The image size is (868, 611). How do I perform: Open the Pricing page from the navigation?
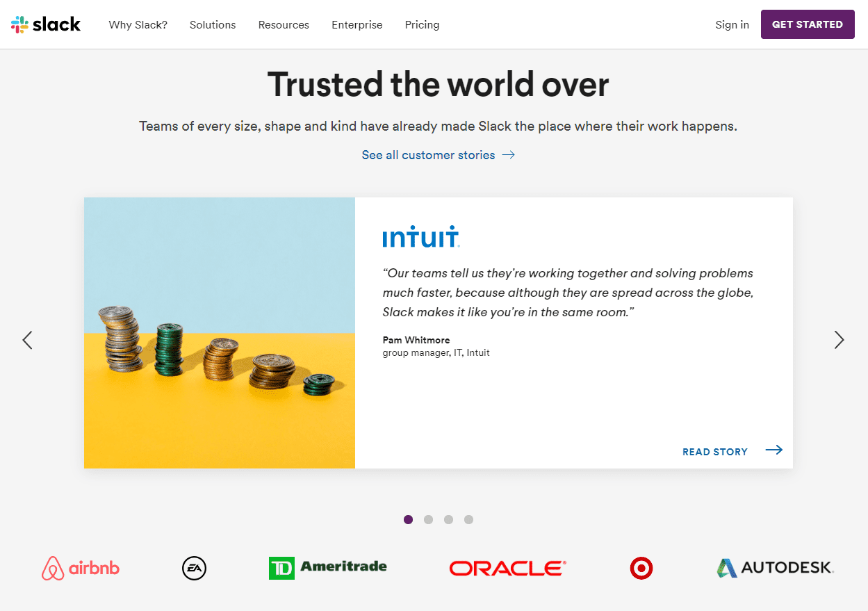pos(422,24)
